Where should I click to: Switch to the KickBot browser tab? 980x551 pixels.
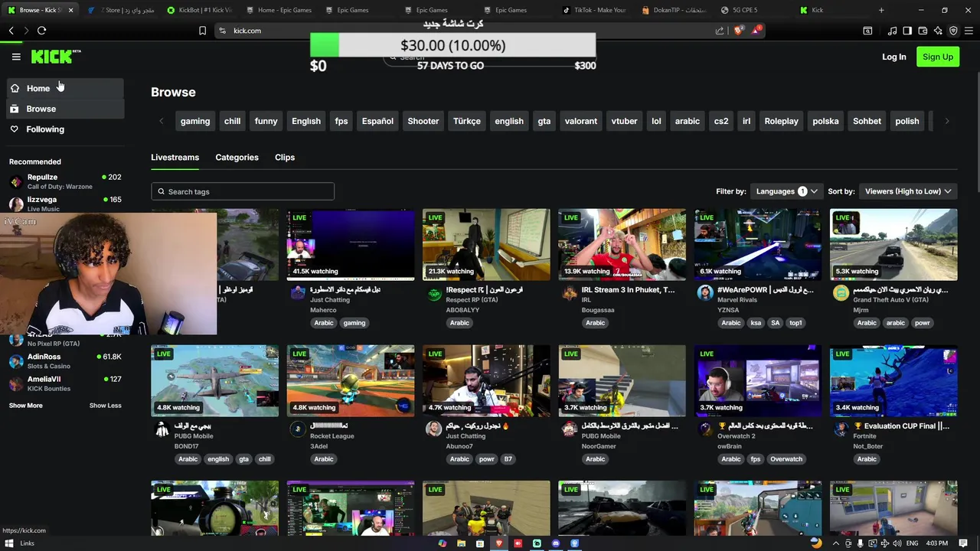(199, 10)
